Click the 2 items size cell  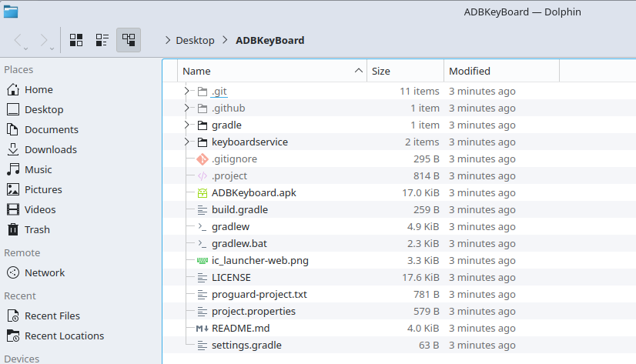pos(422,142)
